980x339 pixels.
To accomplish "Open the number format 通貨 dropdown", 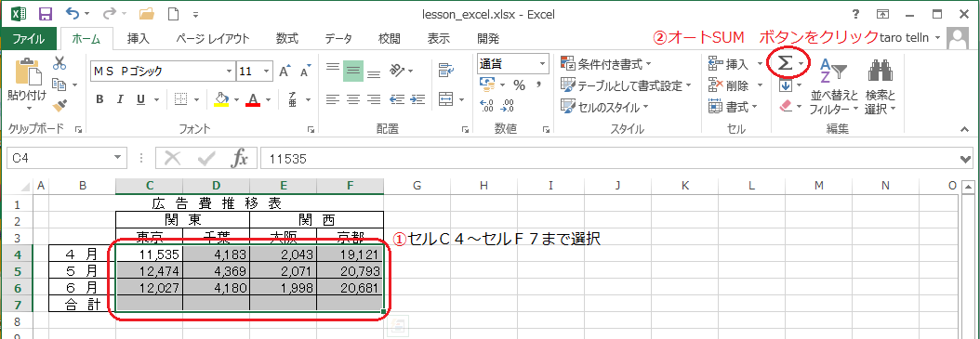I will click(x=542, y=64).
